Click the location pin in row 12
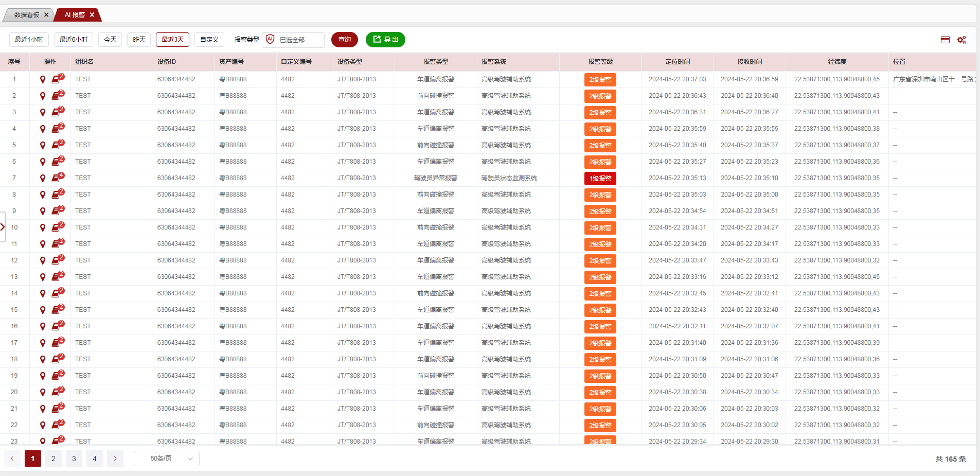Image resolution: width=980 pixels, height=476 pixels. coord(43,261)
